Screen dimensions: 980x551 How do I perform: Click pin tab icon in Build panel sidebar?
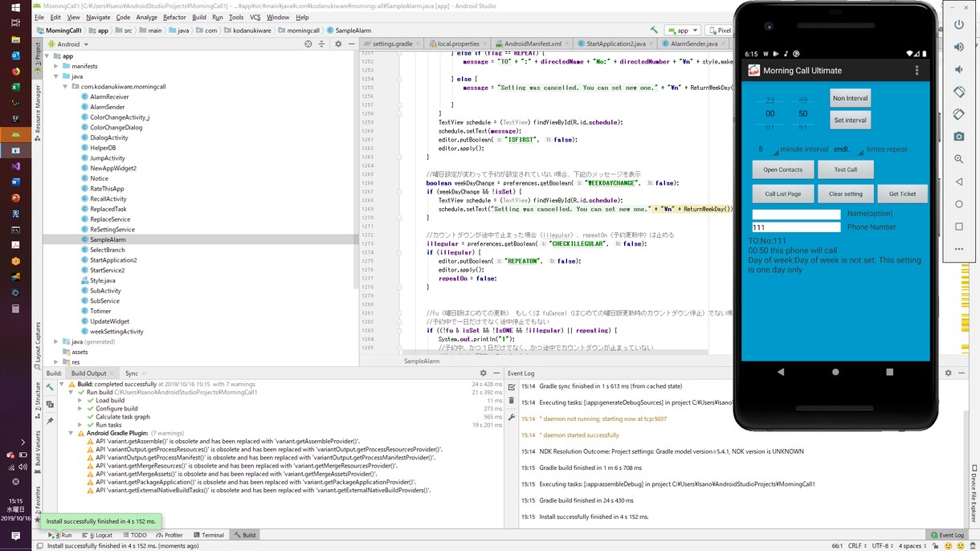(50, 420)
